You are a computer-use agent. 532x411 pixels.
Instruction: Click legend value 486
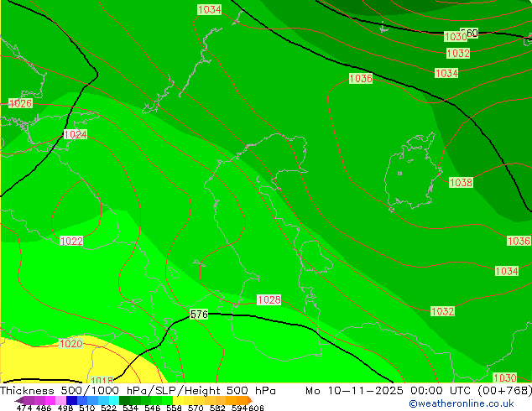(44, 408)
